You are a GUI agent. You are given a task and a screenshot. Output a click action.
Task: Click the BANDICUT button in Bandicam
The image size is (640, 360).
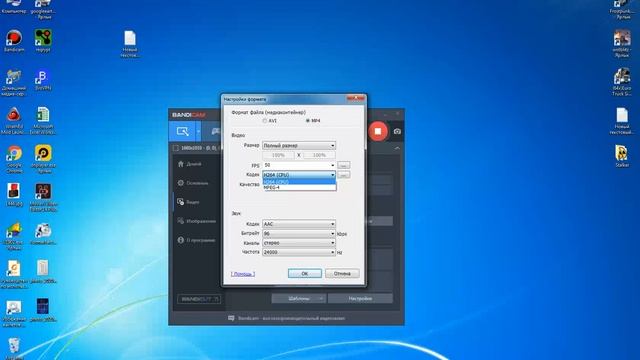tap(199, 299)
